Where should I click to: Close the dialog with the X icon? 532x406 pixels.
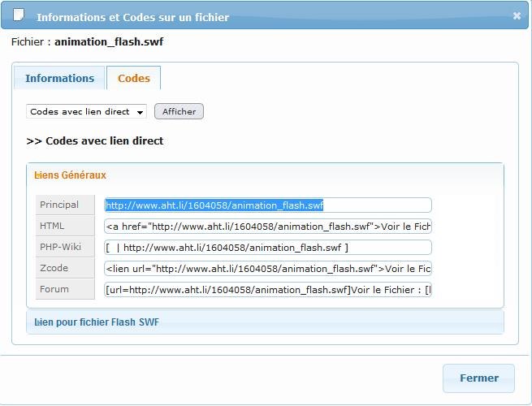coord(517,15)
